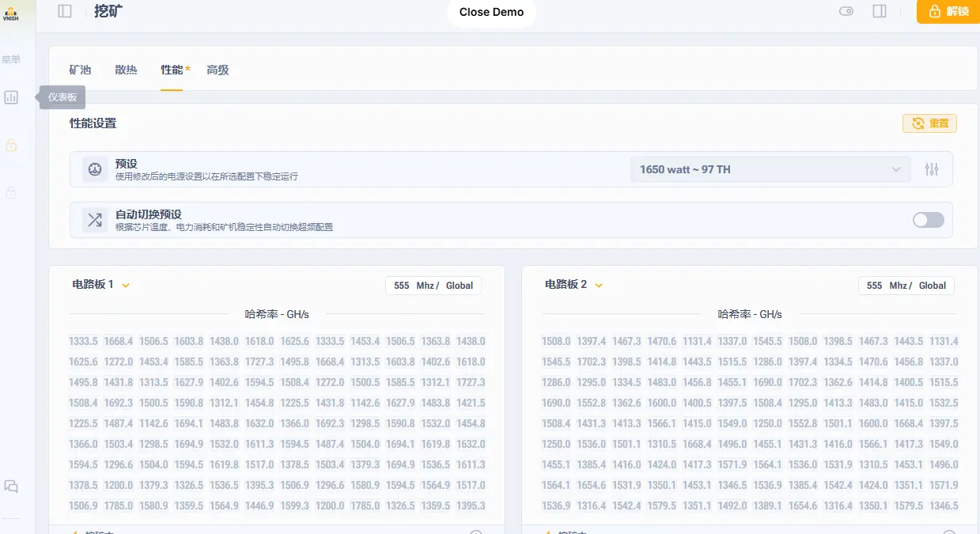
Task: Toggle the small switch in top header
Action: pos(846,11)
